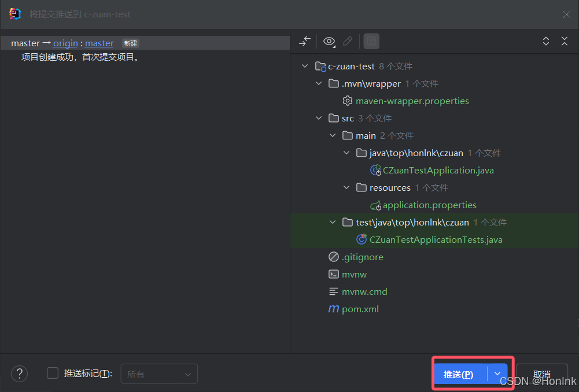Open the 所有 tags dropdown
Image resolution: width=579 pixels, height=392 pixels.
point(159,374)
